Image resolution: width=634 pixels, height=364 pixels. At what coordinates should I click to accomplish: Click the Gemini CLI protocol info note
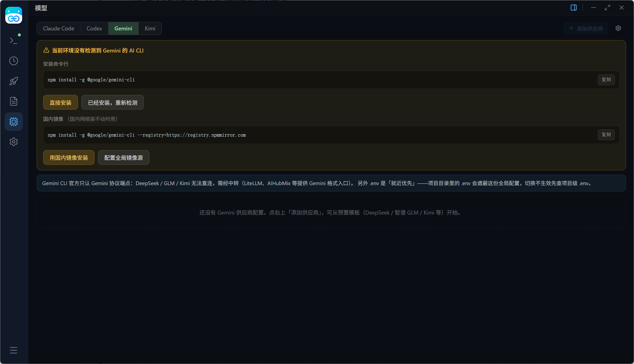(x=331, y=183)
